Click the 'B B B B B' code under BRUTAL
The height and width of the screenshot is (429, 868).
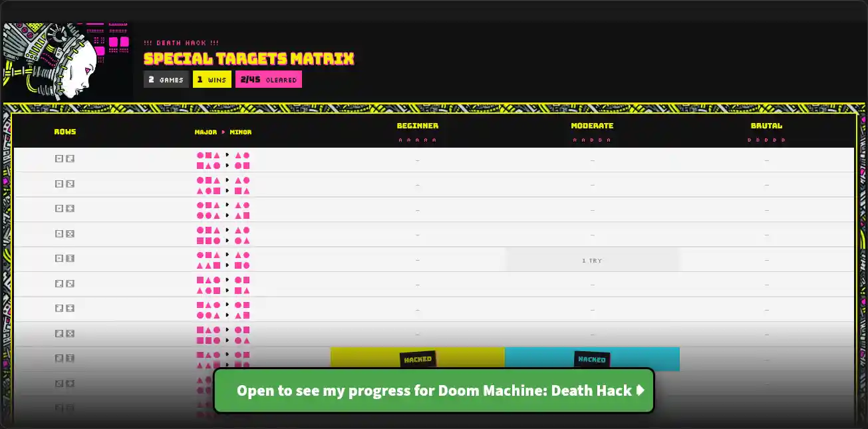(x=766, y=140)
